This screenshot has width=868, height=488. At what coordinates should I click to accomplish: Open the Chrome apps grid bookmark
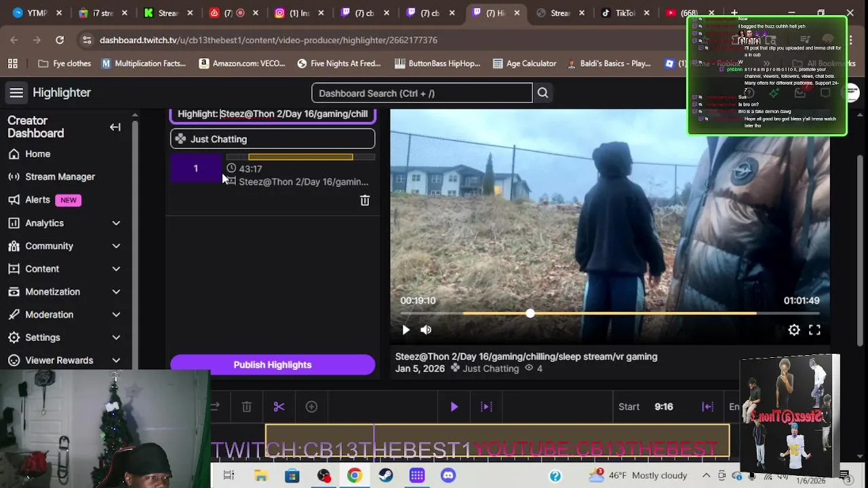pyautogui.click(x=12, y=64)
